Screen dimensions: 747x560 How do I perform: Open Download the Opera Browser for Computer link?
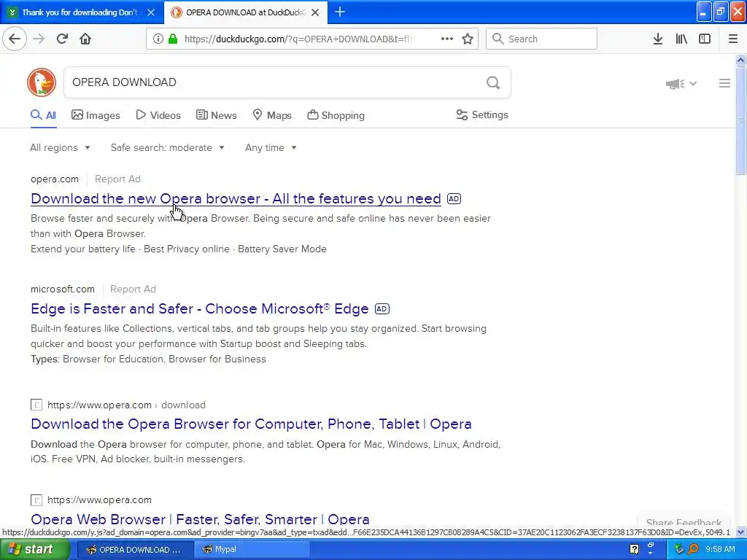(251, 424)
